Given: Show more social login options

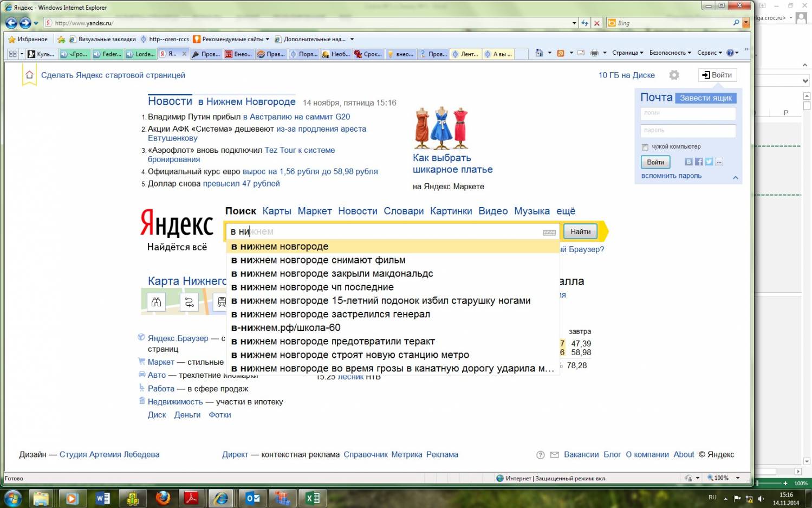Looking at the screenshot, I should 719,162.
